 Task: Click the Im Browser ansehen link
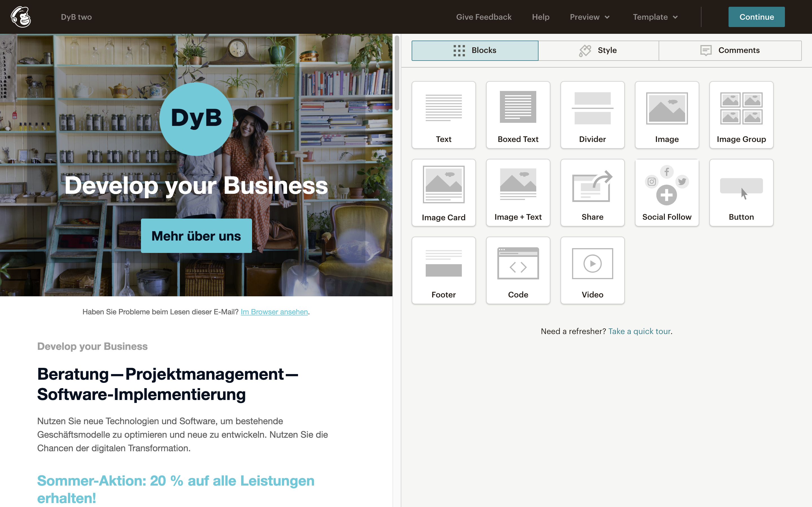273,311
